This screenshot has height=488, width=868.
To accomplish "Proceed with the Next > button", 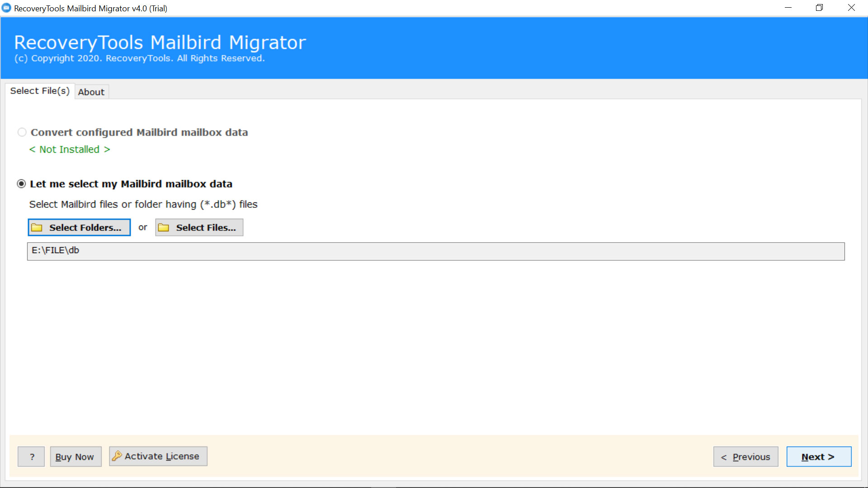I will click(x=819, y=457).
